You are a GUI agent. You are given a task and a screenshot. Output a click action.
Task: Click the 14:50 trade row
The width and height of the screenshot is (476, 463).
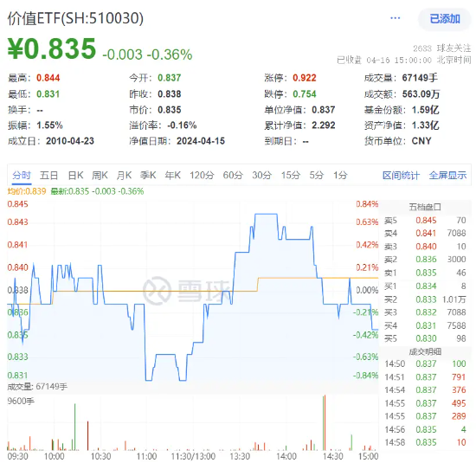click(x=425, y=363)
